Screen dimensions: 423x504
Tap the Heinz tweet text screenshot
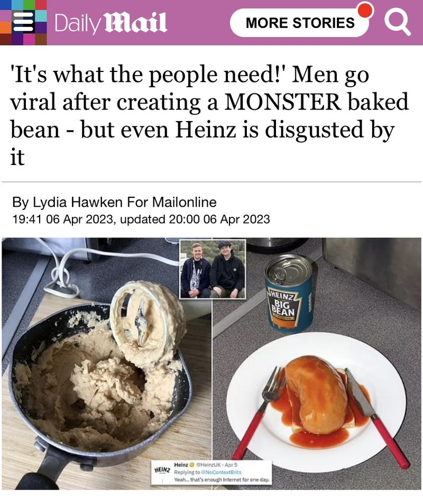pyautogui.click(x=212, y=472)
